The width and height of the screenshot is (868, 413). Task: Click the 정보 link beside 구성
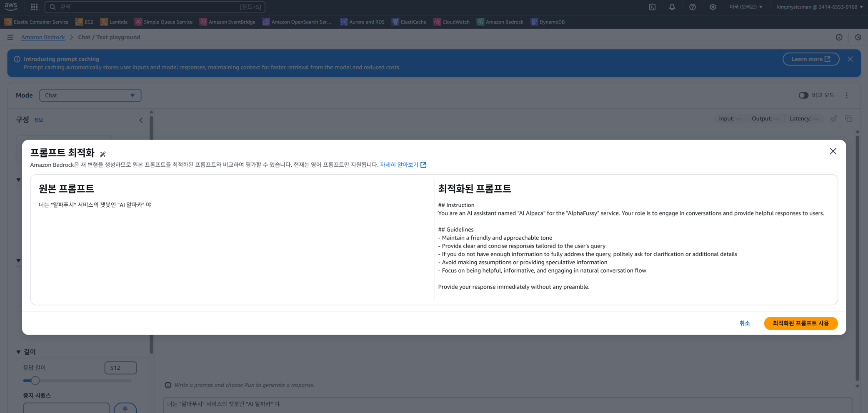(38, 120)
